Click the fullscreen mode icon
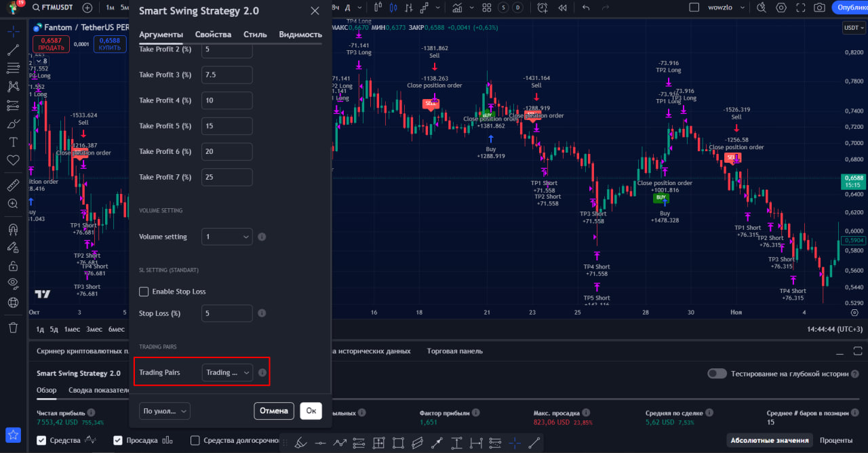 coord(800,8)
